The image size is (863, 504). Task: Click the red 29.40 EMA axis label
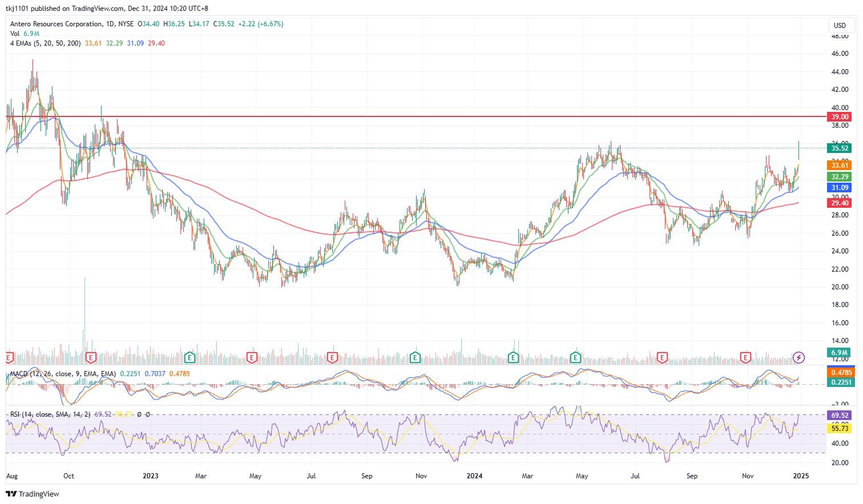(840, 203)
